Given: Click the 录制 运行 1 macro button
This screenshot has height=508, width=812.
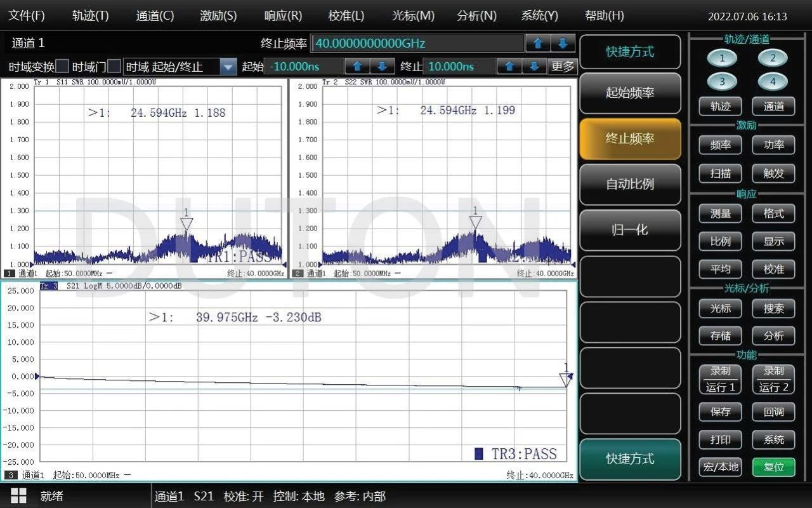Looking at the screenshot, I should 721,379.
